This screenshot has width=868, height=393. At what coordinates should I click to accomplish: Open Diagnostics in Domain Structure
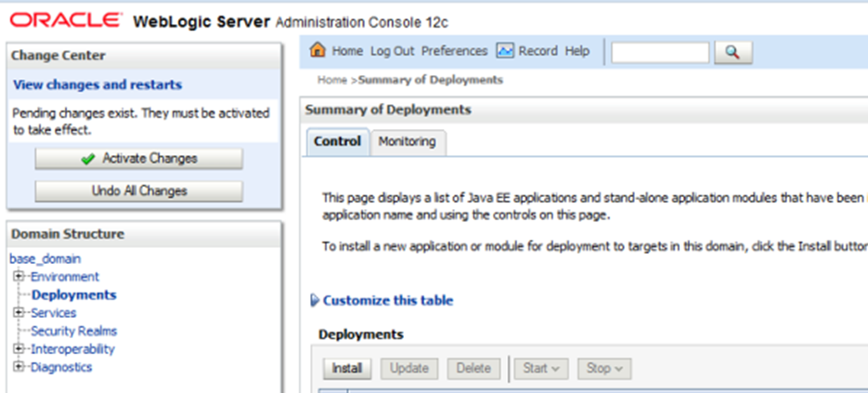pyautogui.click(x=61, y=367)
